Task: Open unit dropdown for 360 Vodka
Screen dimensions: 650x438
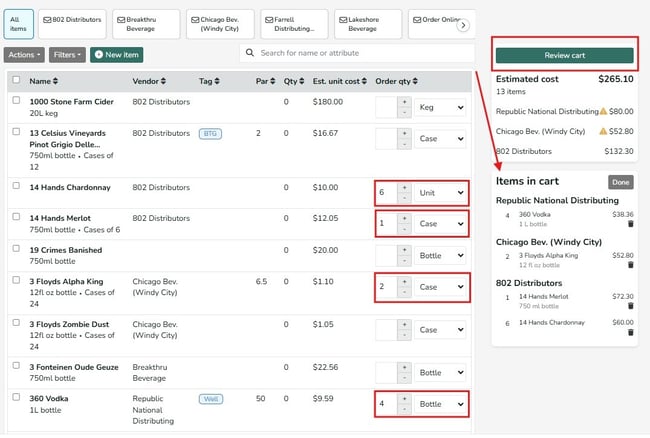Action: coord(441,403)
